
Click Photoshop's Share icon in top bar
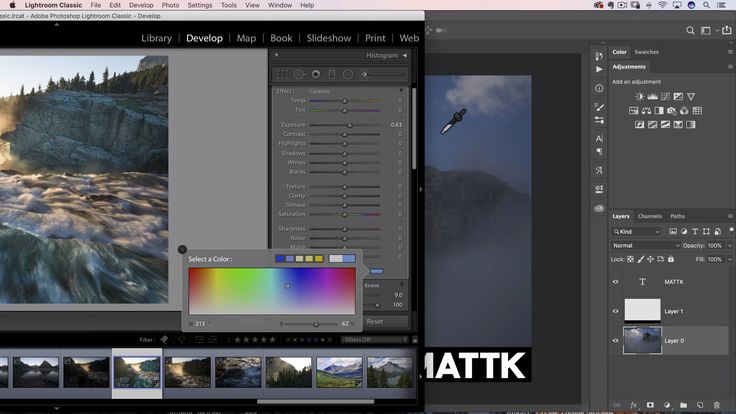pos(727,30)
